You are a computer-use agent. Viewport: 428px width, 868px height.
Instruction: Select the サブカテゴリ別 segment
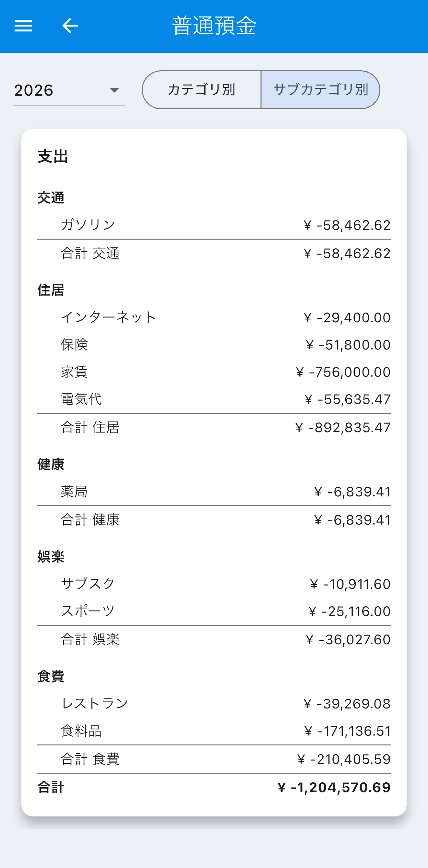pyautogui.click(x=320, y=89)
